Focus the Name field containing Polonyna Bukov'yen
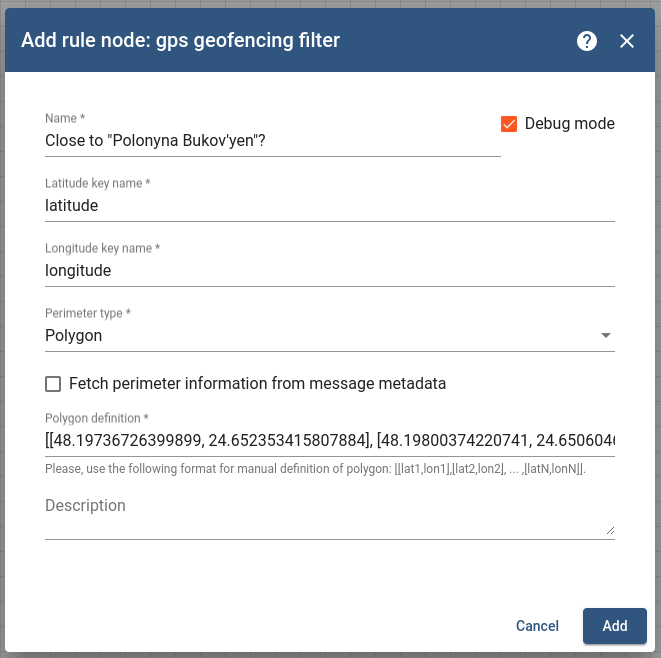 (x=272, y=140)
